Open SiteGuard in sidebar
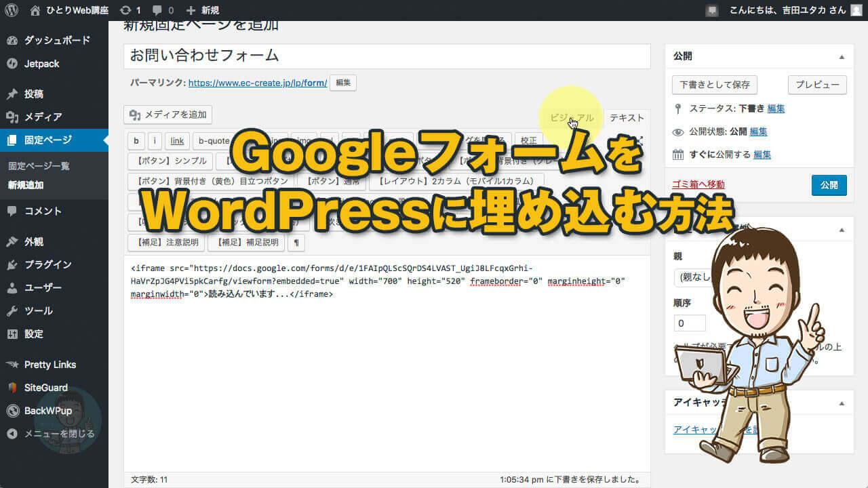This screenshot has height=488, width=868. [54, 387]
